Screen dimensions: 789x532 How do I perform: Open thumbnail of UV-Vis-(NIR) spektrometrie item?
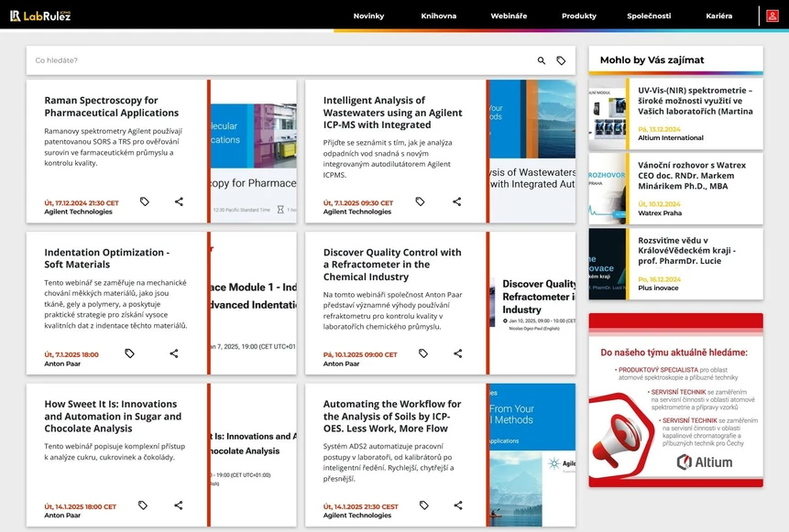(608, 114)
